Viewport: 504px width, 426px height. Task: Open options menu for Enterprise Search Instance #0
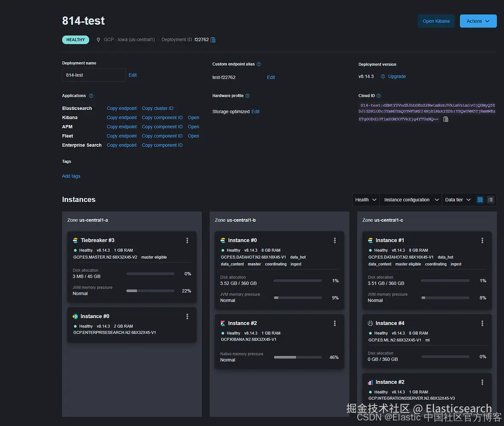point(187,317)
